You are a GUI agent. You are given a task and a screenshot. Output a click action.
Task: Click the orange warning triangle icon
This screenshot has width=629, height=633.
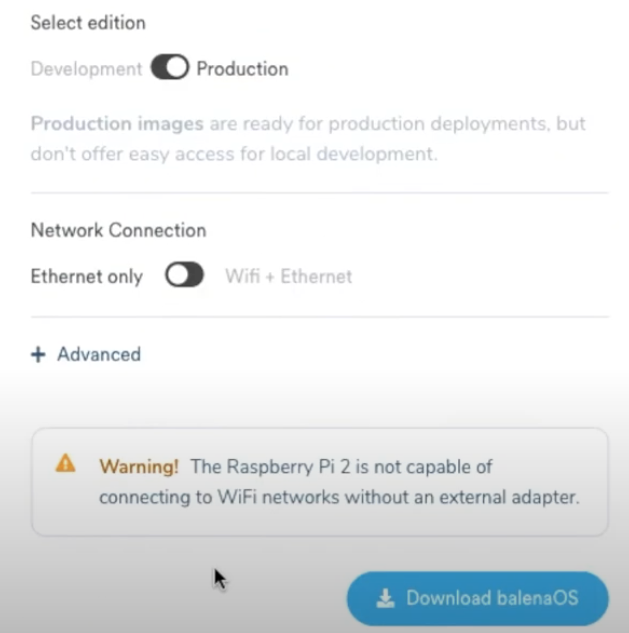pos(65,463)
